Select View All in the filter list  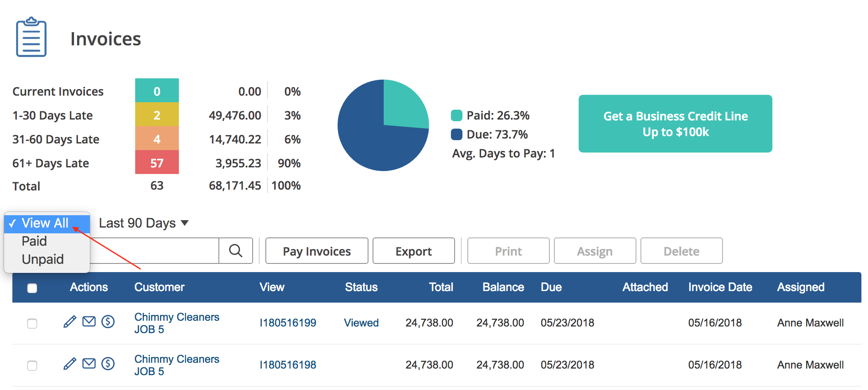point(45,223)
